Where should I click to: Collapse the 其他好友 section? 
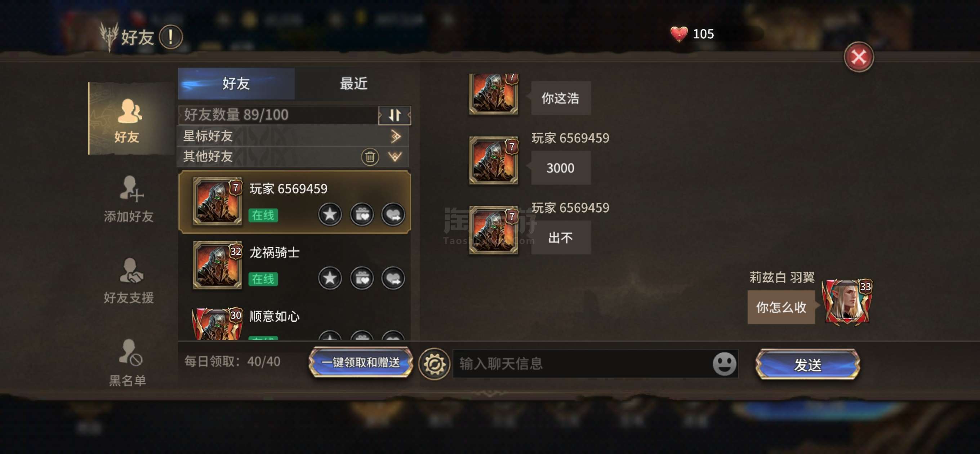point(395,156)
